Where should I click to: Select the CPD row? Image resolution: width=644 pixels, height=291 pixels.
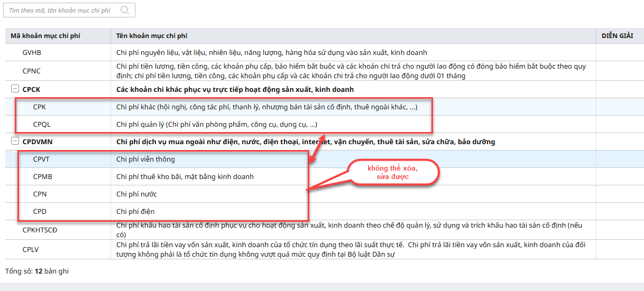40,212
